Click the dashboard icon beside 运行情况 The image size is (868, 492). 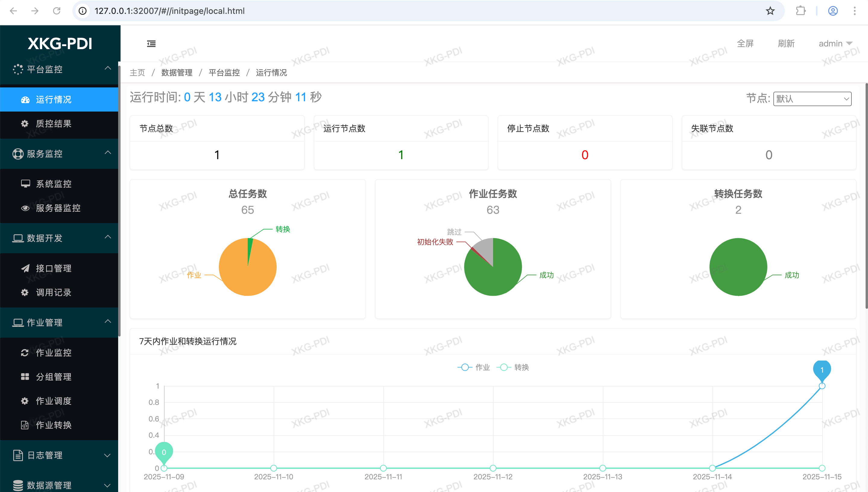coord(25,100)
